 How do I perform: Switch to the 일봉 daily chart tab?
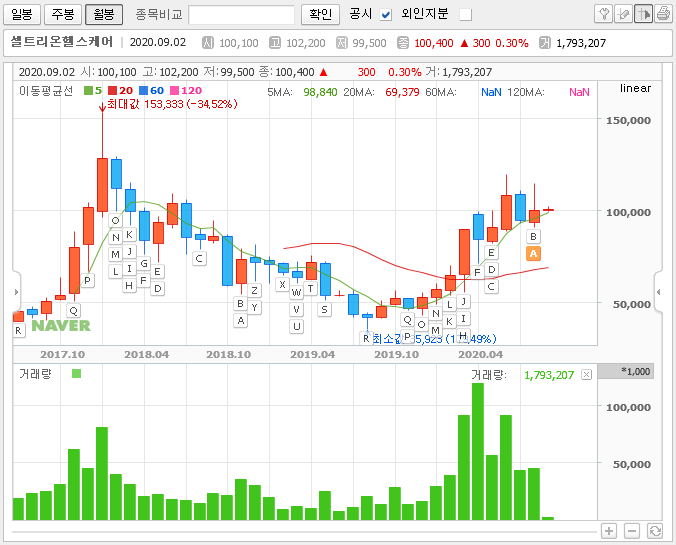pos(22,14)
